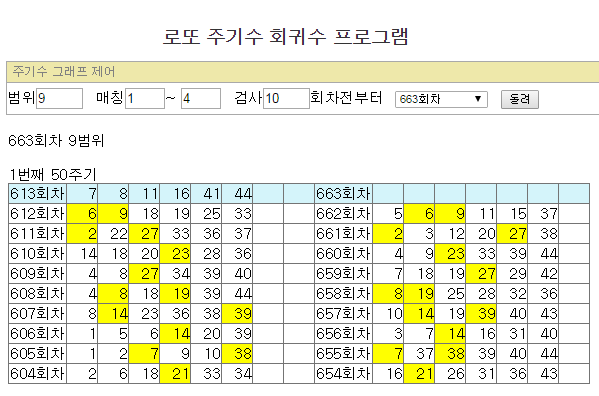
Task: Click highlighted 38 in the 655회차 row
Action: click(x=450, y=354)
